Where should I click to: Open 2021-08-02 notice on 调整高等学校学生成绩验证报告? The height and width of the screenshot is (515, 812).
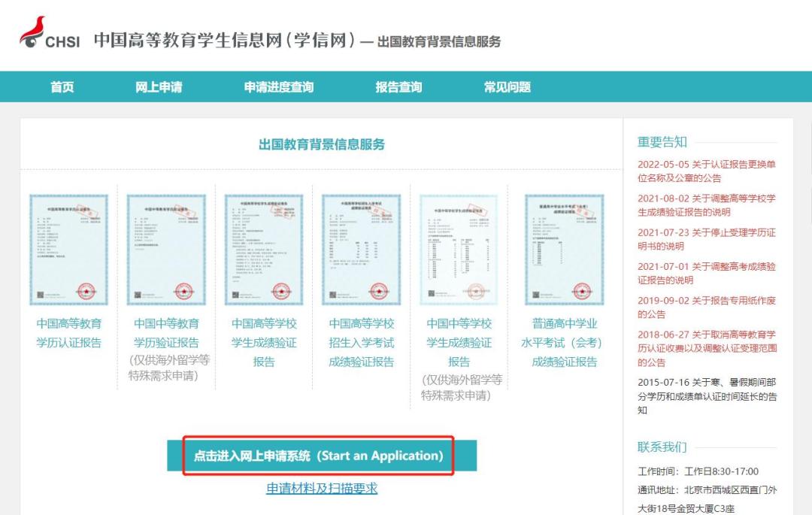[706, 205]
